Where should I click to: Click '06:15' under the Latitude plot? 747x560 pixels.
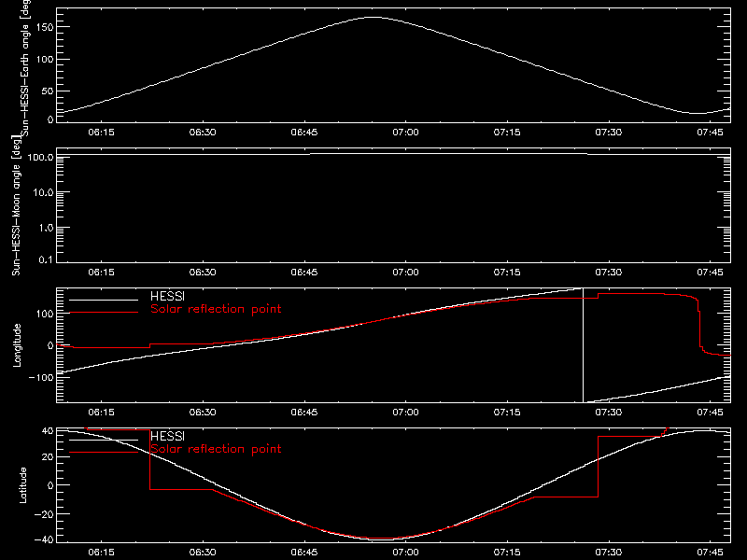point(101,552)
